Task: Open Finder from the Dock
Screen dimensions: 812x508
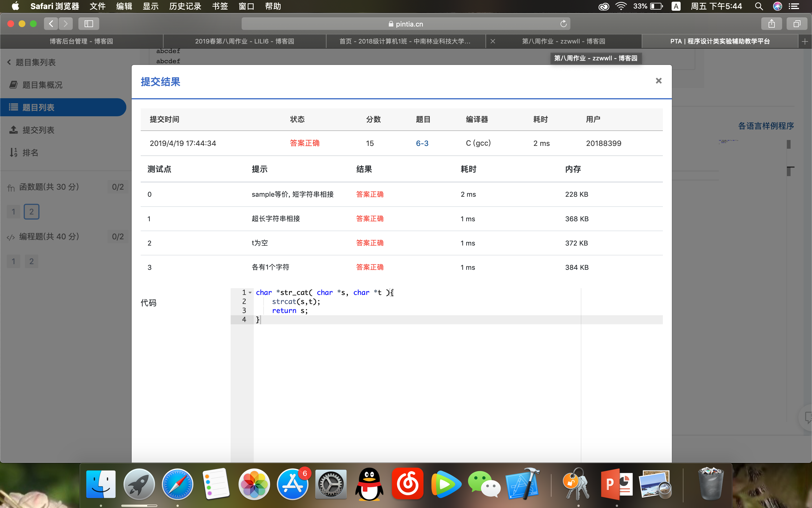Action: coord(101,484)
